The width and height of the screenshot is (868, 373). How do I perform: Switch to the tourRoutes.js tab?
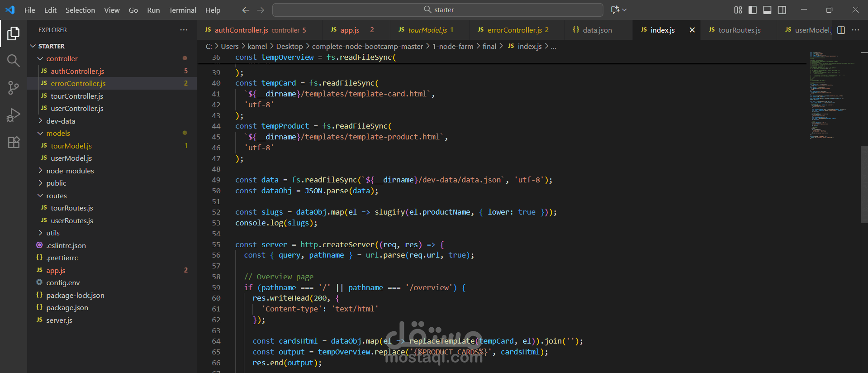click(x=739, y=30)
